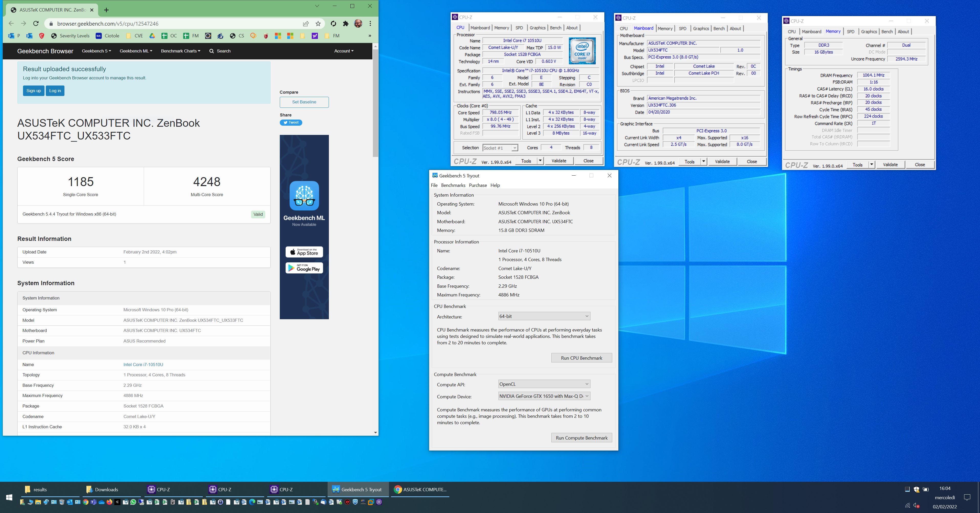Viewport: 980px width, 513px height.
Task: Expand the Geekbench ML navbar dropdown
Action: (x=136, y=51)
